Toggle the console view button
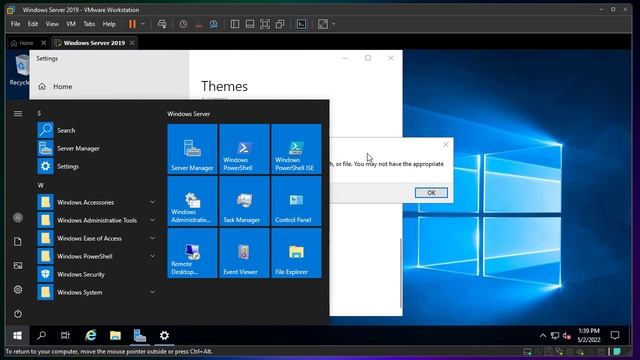640x360 pixels. click(x=301, y=24)
